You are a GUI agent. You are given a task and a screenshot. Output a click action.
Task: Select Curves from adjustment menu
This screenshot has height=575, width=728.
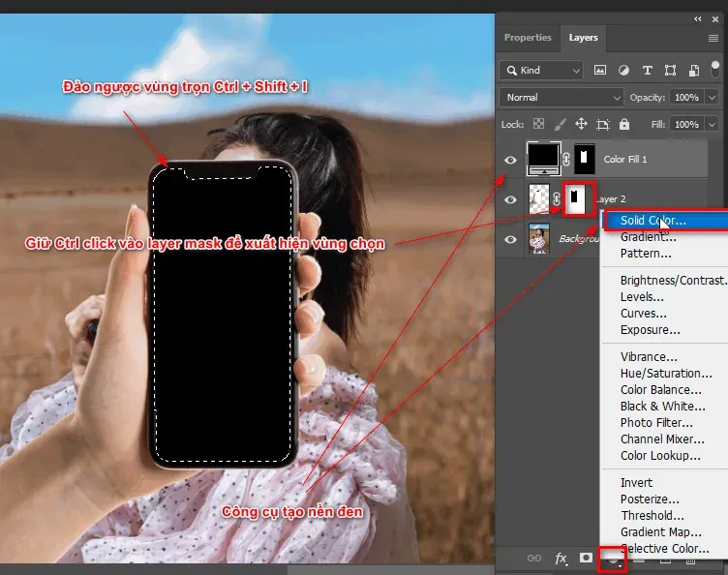tap(643, 314)
